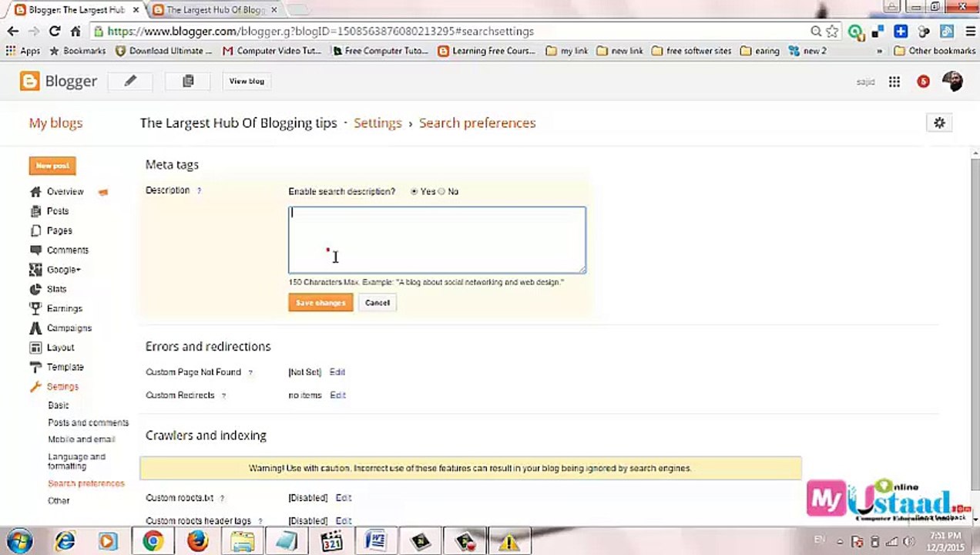Open Other settings sub-item
Image resolution: width=980 pixels, height=555 pixels.
[x=59, y=500]
